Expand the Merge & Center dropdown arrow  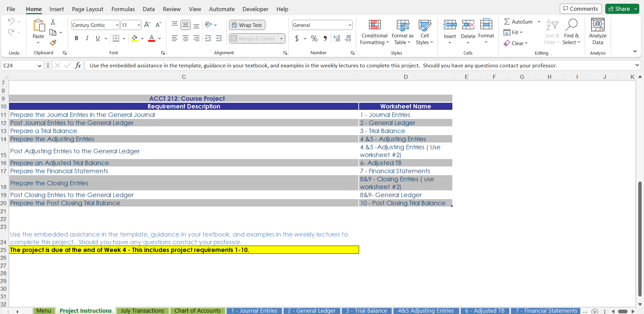click(281, 38)
